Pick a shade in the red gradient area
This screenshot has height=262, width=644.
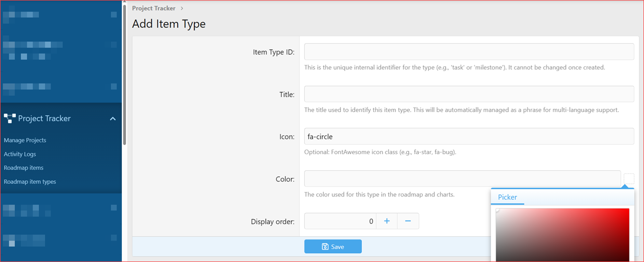click(562, 234)
